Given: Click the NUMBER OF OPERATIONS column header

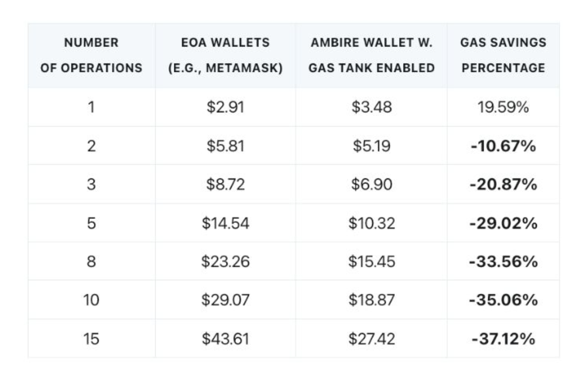Looking at the screenshot, I should (92, 55).
